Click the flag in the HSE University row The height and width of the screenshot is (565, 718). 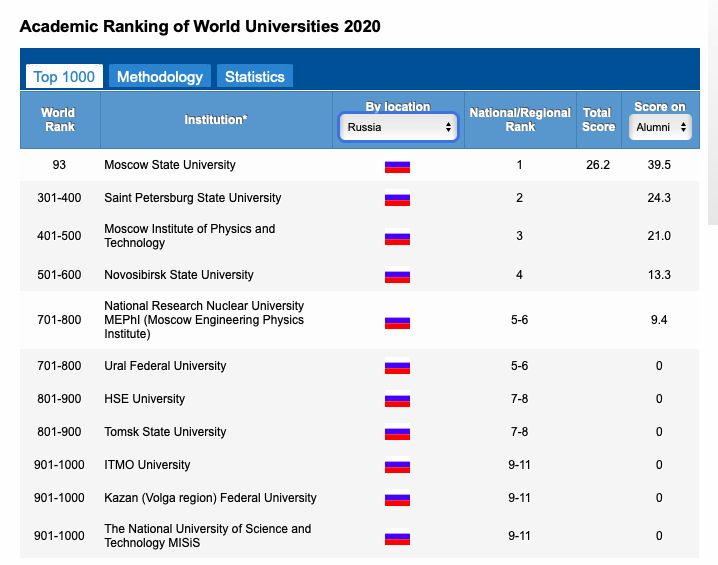pyautogui.click(x=397, y=399)
